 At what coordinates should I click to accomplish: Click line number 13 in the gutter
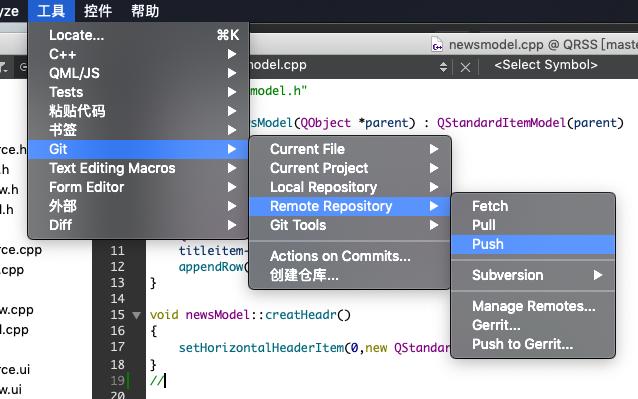coord(118,283)
